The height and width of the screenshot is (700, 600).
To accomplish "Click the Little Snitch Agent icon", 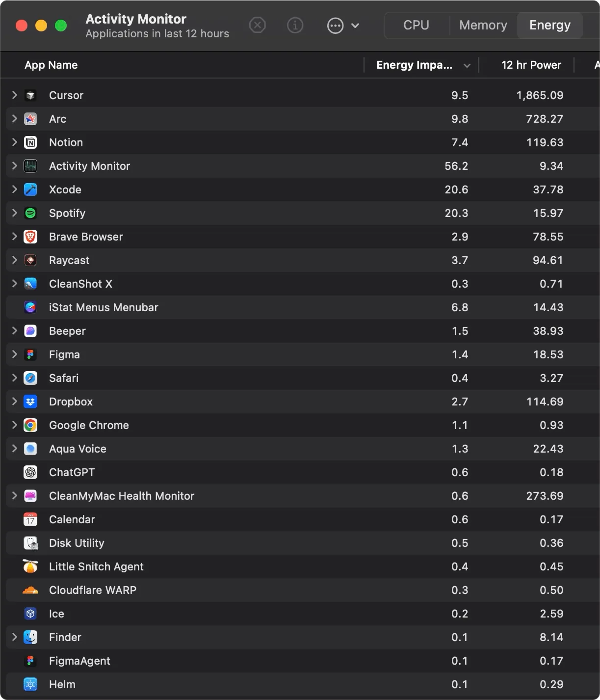I will pos(30,566).
